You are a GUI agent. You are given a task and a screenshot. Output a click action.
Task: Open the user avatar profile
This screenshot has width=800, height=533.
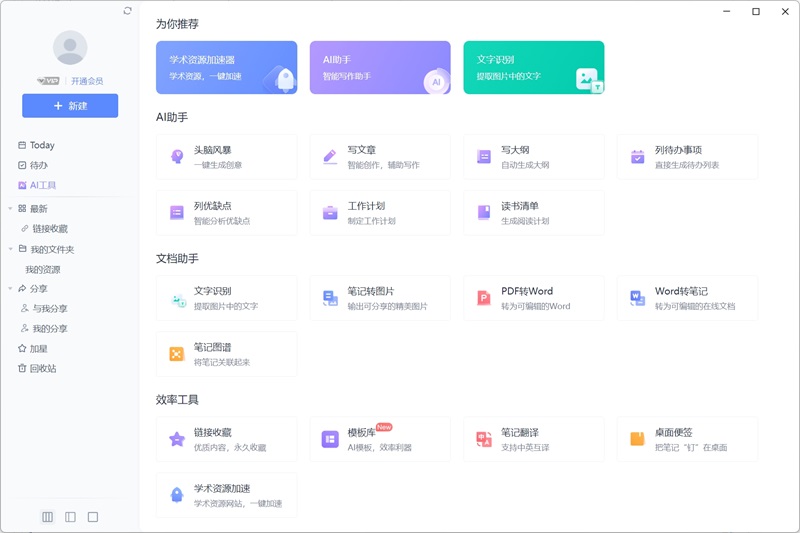click(x=70, y=47)
